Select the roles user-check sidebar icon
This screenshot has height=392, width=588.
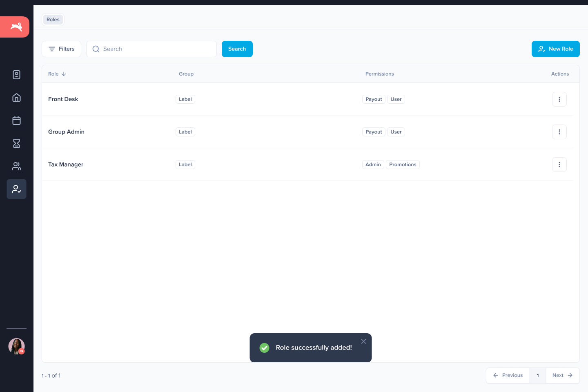tap(16, 189)
